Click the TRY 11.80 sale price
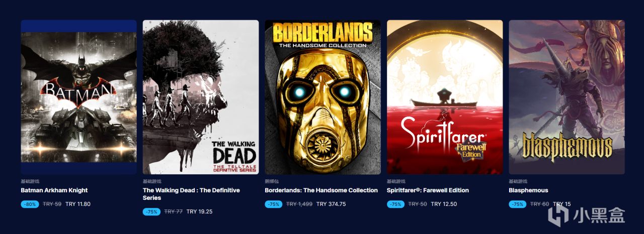This screenshot has width=644, height=234. [x=78, y=204]
